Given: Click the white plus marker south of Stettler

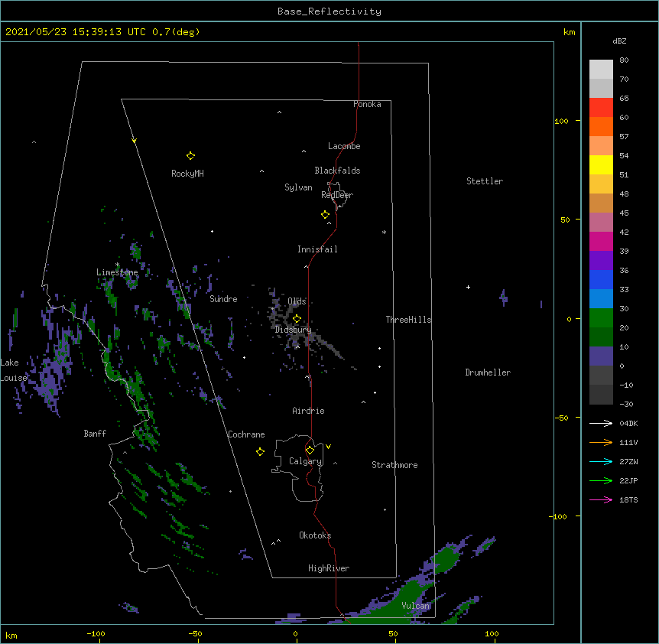Looking at the screenshot, I should pyautogui.click(x=468, y=287).
